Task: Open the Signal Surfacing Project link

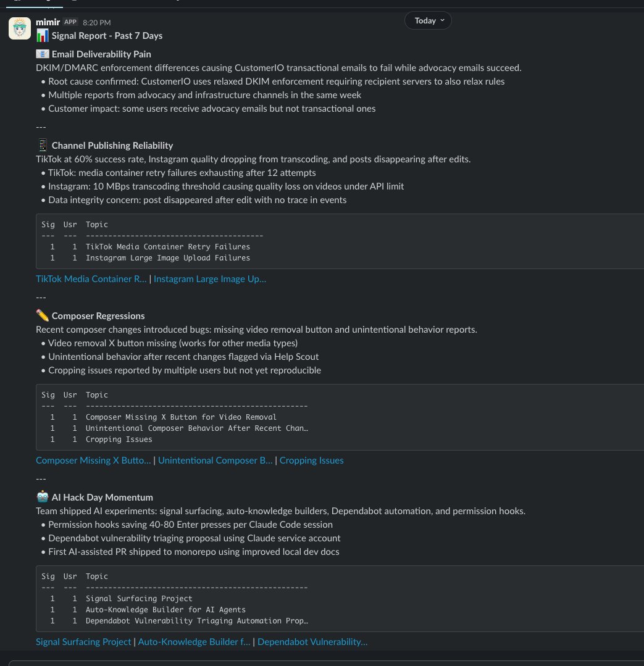Action: [83, 642]
